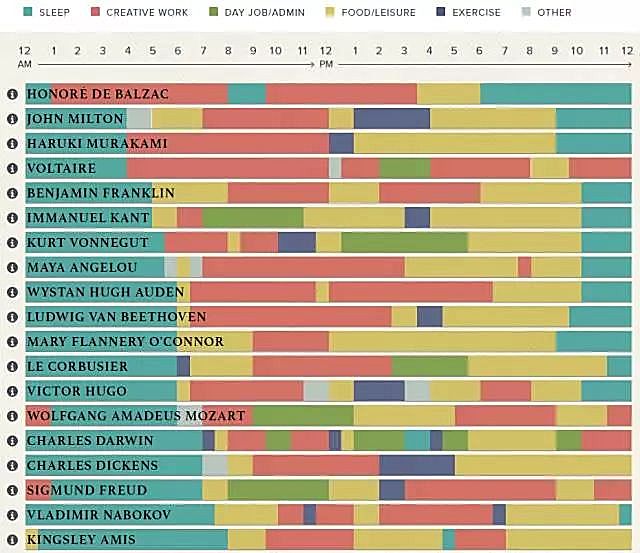Click Haruki Murakami's long yellow leisure segment
Image resolution: width=640 pixels, height=553 pixels.
(x=455, y=144)
